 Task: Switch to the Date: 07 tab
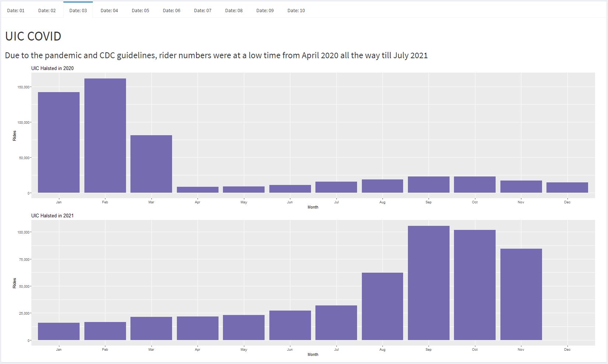[202, 10]
